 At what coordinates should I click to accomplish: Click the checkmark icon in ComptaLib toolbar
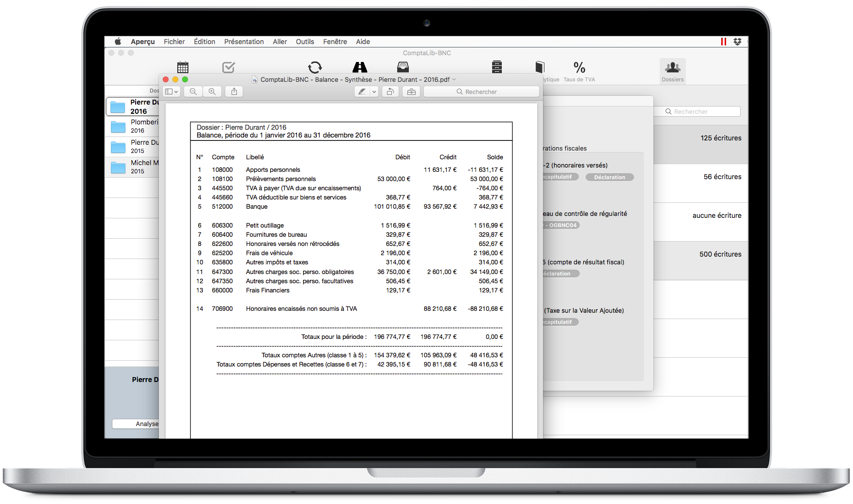coord(229,67)
